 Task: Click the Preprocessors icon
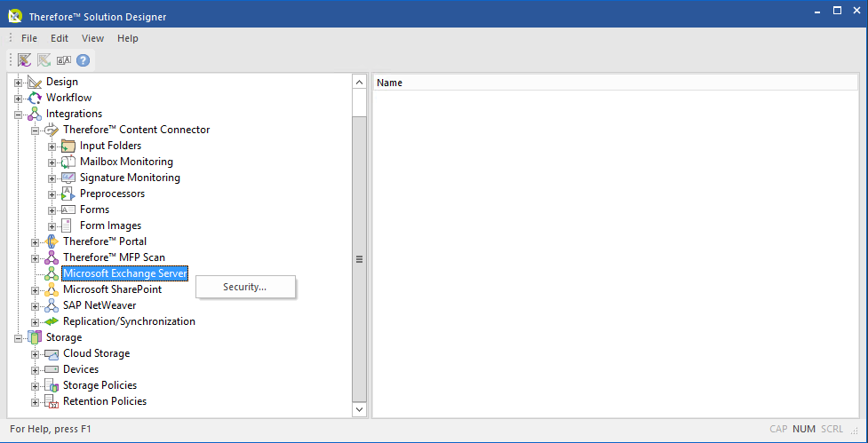[68, 194]
